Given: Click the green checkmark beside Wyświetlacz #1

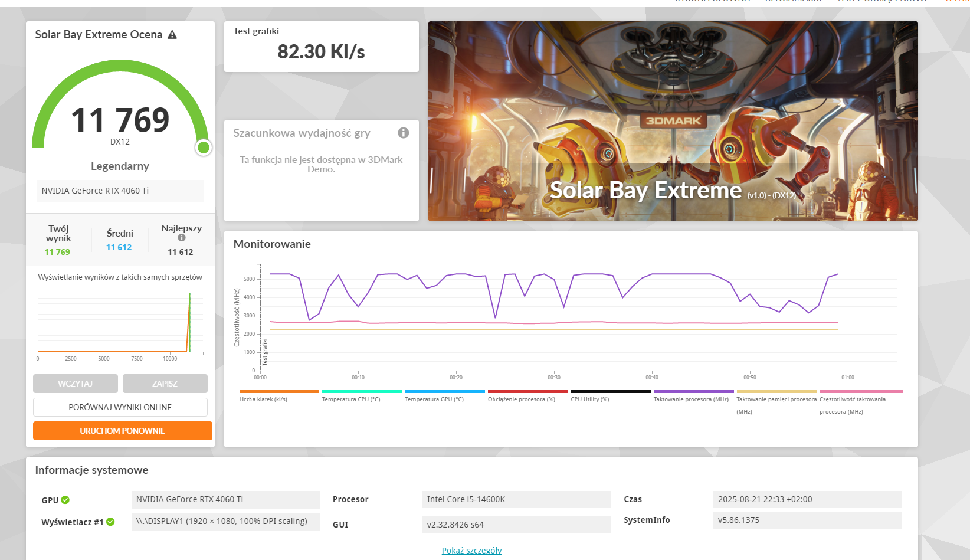Looking at the screenshot, I should coord(110,522).
